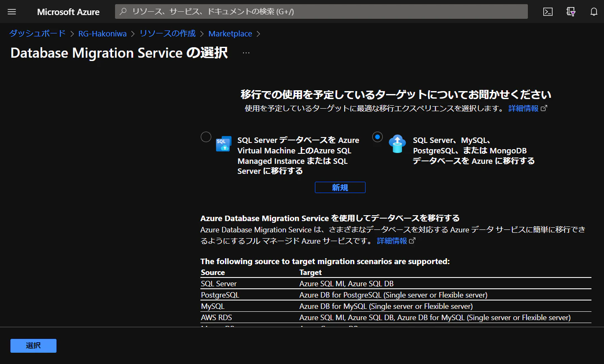Click the SQL database migration icon
The height and width of the screenshot is (364, 604).
(223, 144)
